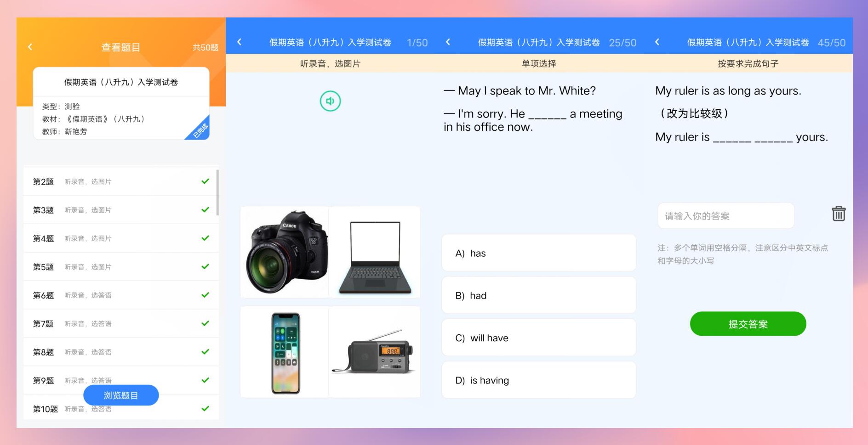The image size is (868, 445).
Task: Go back from 查看题目 screen
Action: pyautogui.click(x=30, y=47)
